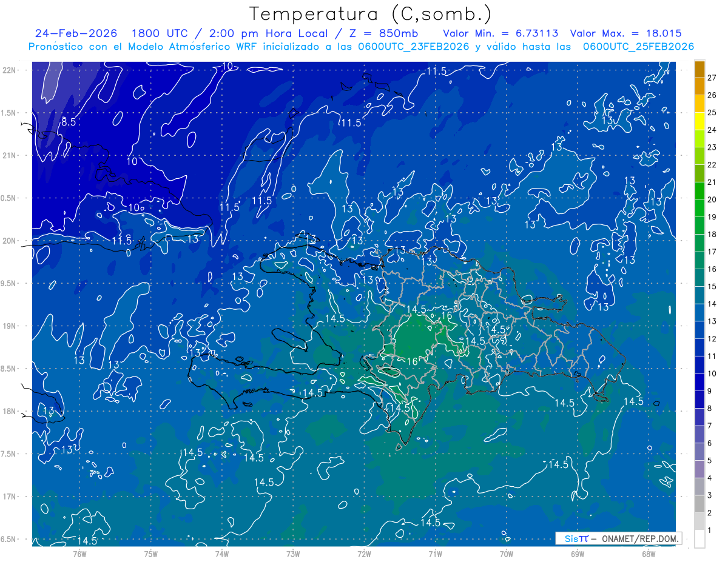
Task: Click the '8.5' contour label on the map
Action: coord(69,122)
